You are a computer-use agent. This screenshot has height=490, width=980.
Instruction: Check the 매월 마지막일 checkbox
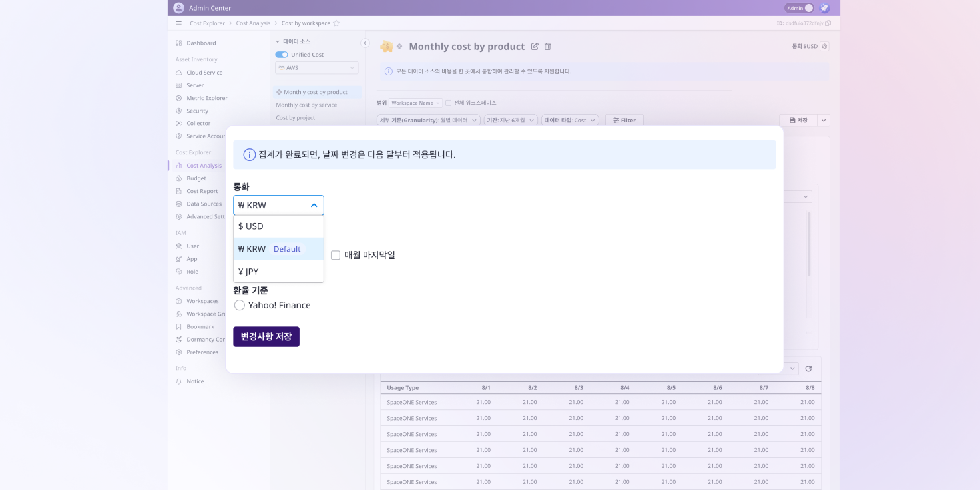coord(336,255)
